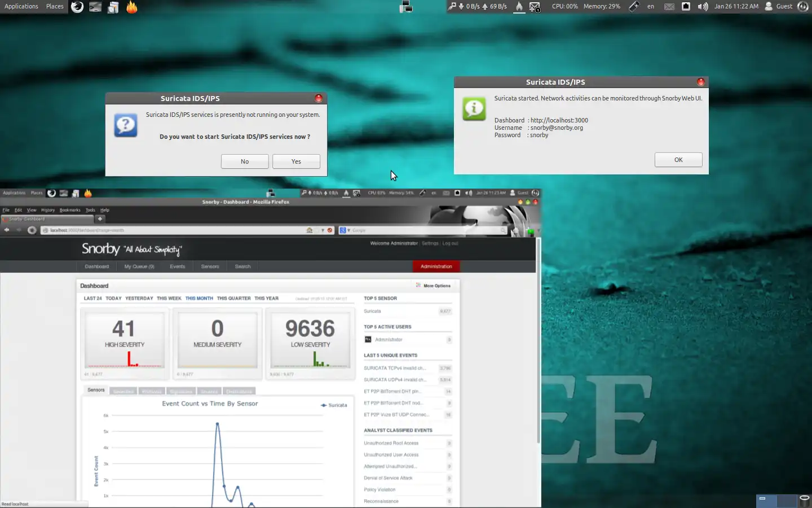Click the red Administration button
This screenshot has height=508, width=812.
coord(436,266)
